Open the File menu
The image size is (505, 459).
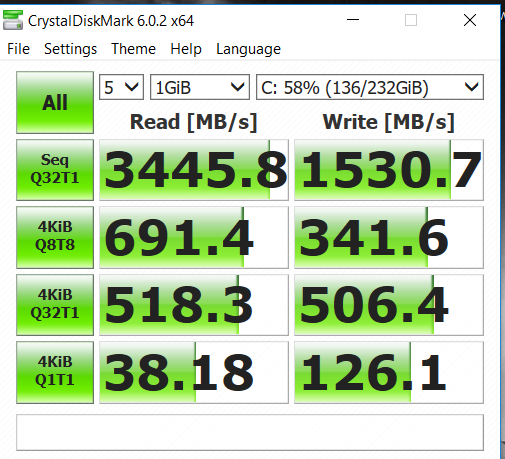19,49
